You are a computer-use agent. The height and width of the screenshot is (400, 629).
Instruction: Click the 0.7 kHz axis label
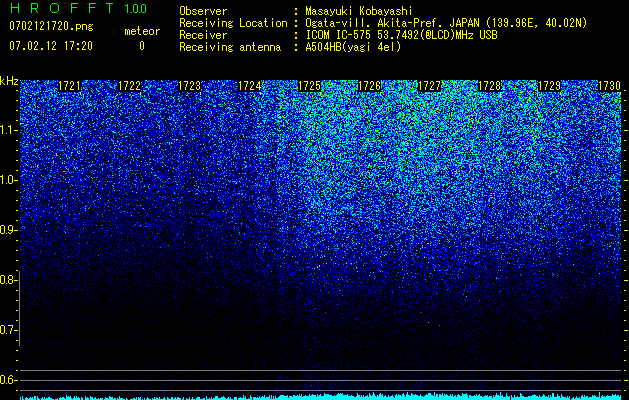click(x=9, y=330)
